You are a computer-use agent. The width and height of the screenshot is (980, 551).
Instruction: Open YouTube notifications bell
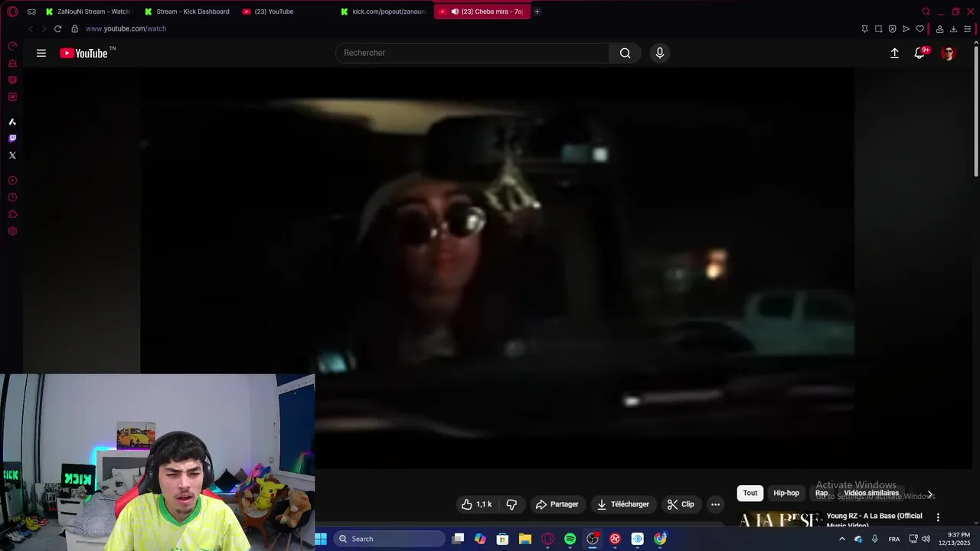click(920, 53)
